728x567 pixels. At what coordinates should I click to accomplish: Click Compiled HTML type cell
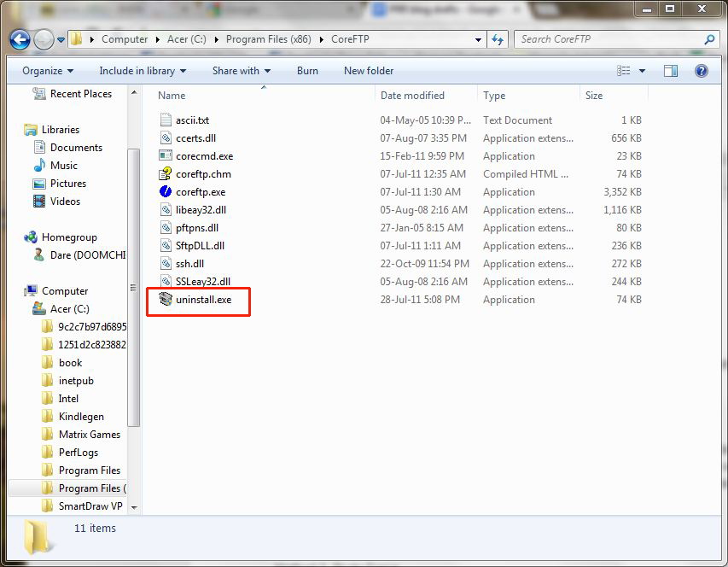pyautogui.click(x=525, y=174)
